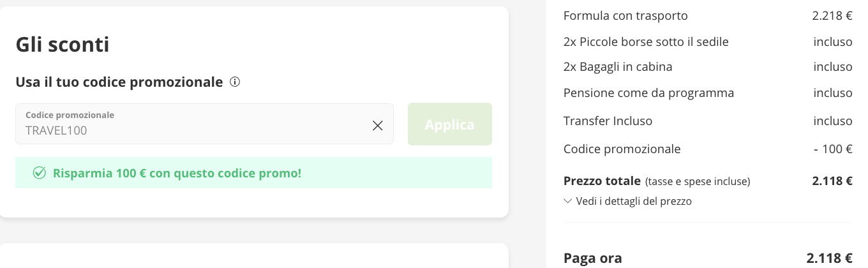Click the Pensione come da programma item
868x268 pixels.
(x=648, y=93)
